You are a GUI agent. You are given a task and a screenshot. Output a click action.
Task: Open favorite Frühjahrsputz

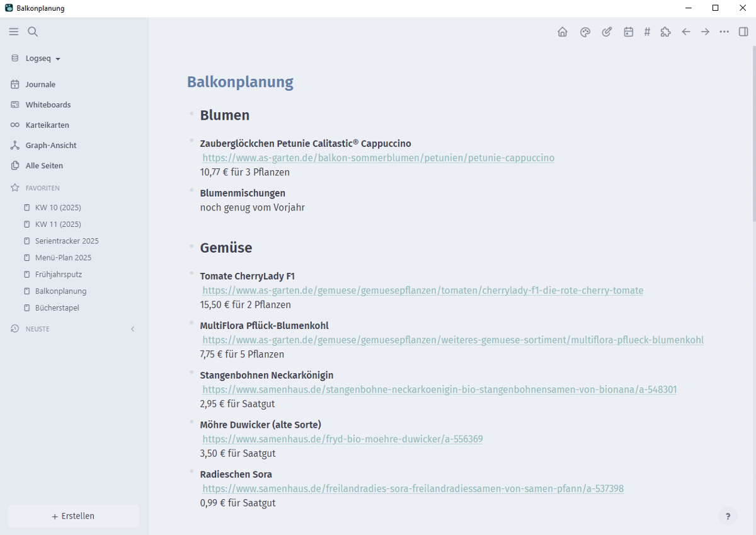tap(59, 274)
